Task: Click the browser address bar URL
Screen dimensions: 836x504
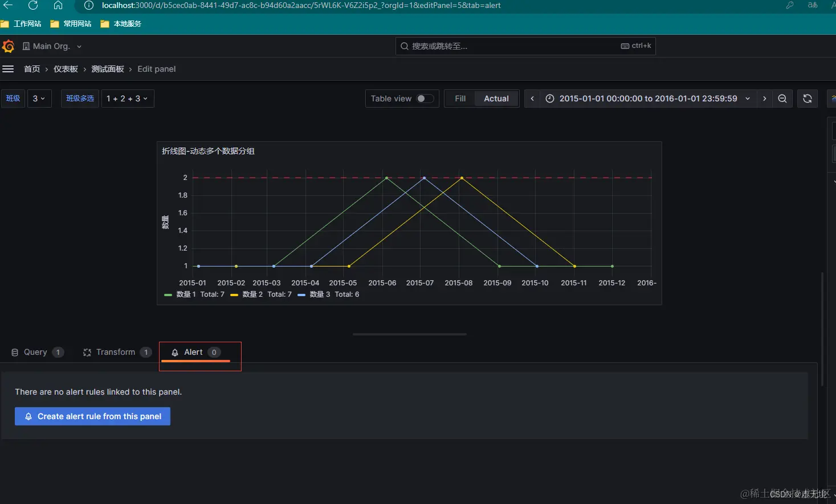Action: coord(301,5)
